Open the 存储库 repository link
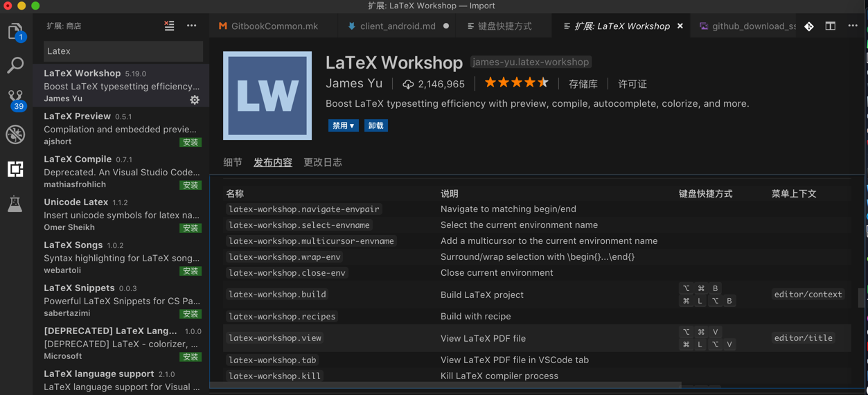 coord(583,84)
